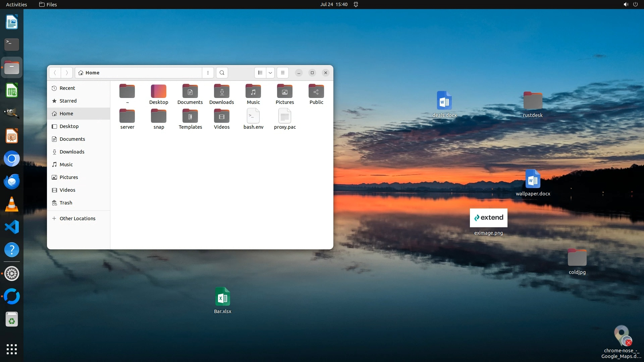644x362 pixels.
Task: Click the search icon in Files toolbar
Action: (x=222, y=73)
